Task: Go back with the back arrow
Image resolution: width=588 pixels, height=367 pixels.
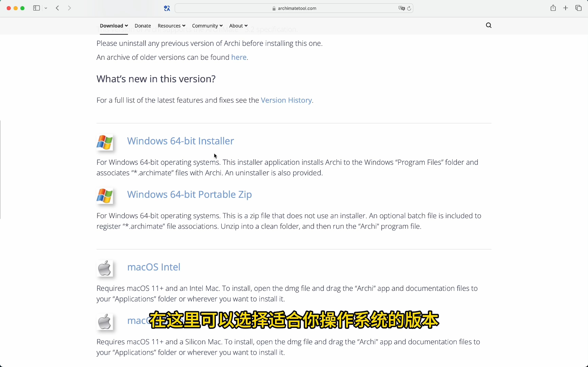Action: click(x=58, y=8)
